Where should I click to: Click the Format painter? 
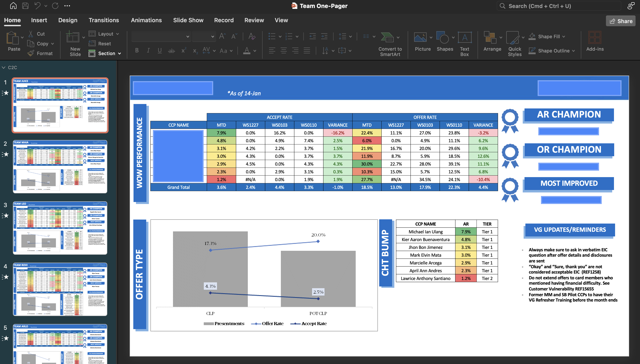(40, 53)
